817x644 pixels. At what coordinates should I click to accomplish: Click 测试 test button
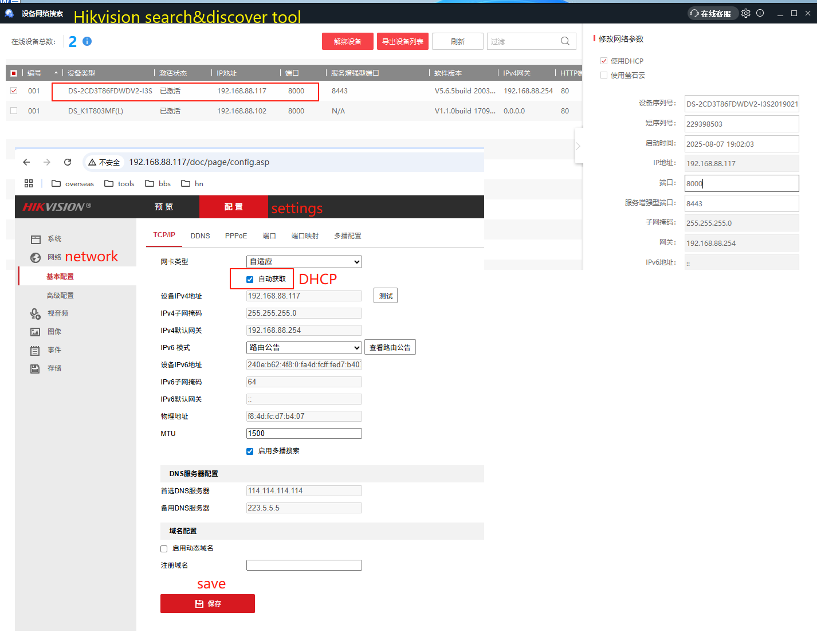pyautogui.click(x=386, y=296)
